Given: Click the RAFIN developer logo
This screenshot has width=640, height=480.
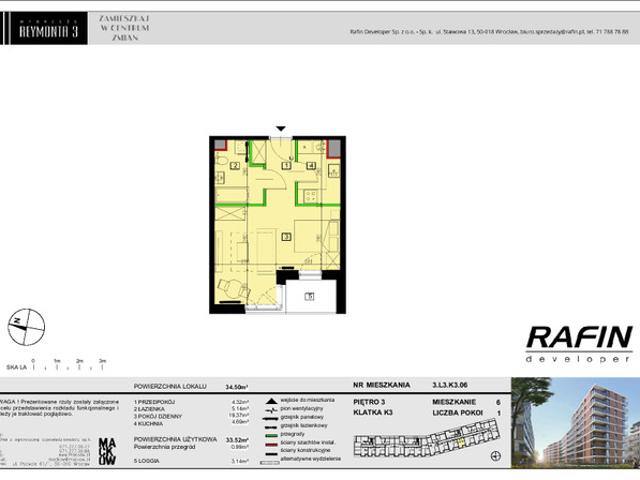Looking at the screenshot, I should click(579, 344).
